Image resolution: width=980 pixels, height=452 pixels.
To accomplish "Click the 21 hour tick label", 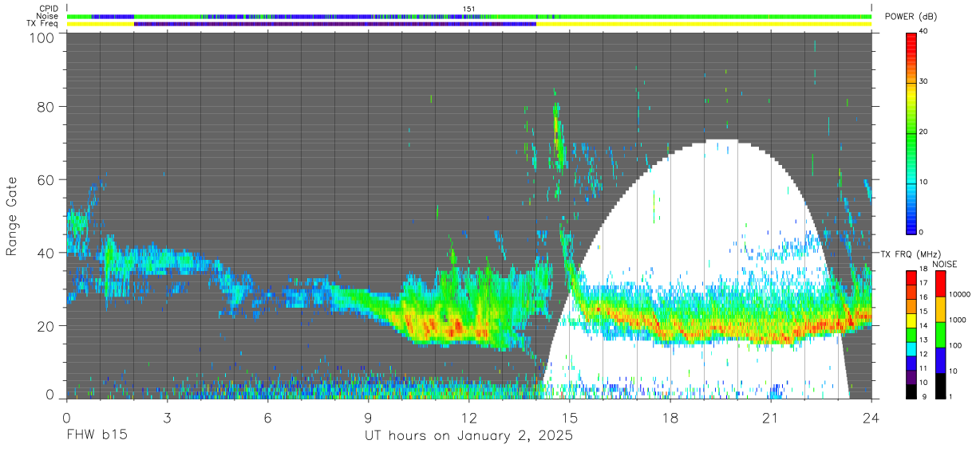I will [x=770, y=418].
